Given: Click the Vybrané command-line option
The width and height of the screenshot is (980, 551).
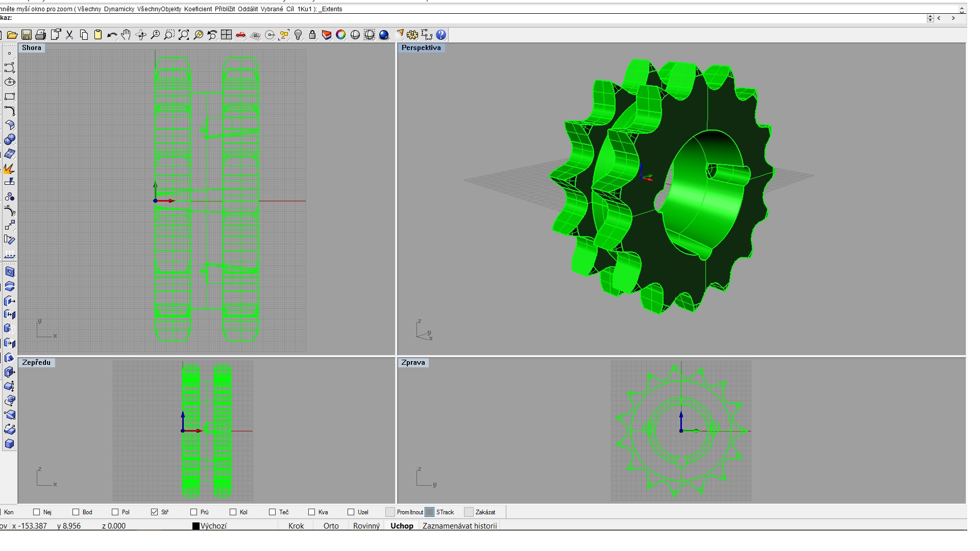Looking at the screenshot, I should pyautogui.click(x=272, y=9).
